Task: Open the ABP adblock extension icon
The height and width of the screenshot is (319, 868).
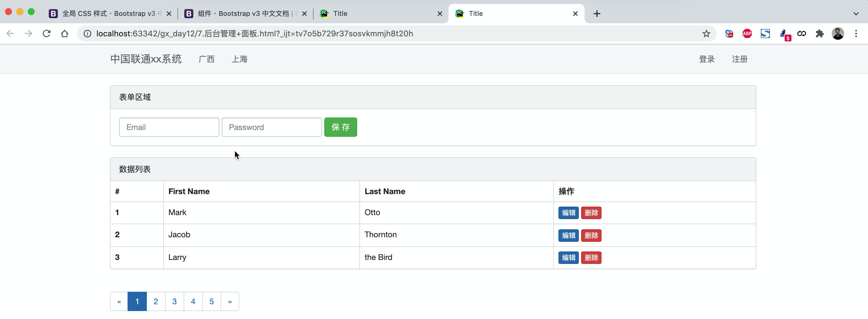Action: (747, 33)
